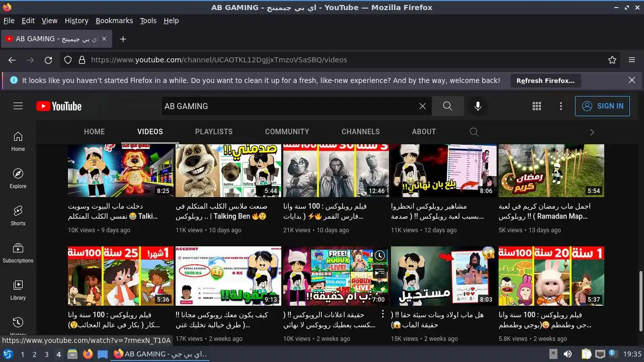
Task: Click Refresh Firefox button
Action: click(545, 80)
